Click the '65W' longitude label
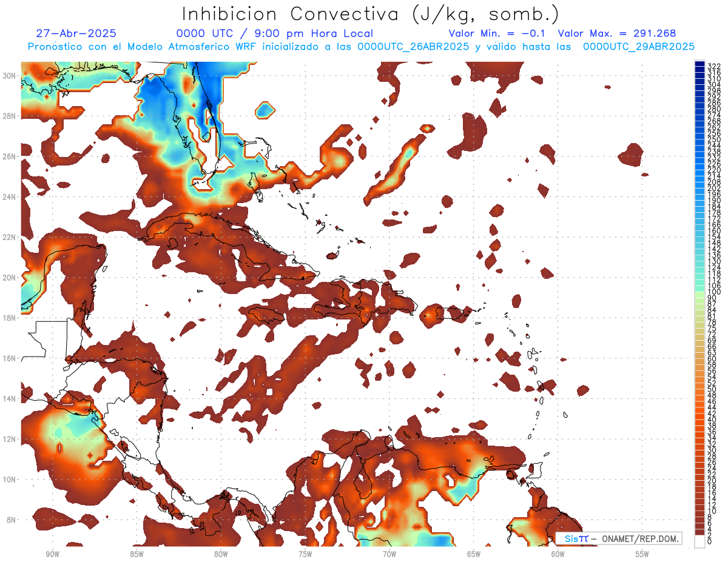This screenshot has height=562, width=728. (474, 555)
